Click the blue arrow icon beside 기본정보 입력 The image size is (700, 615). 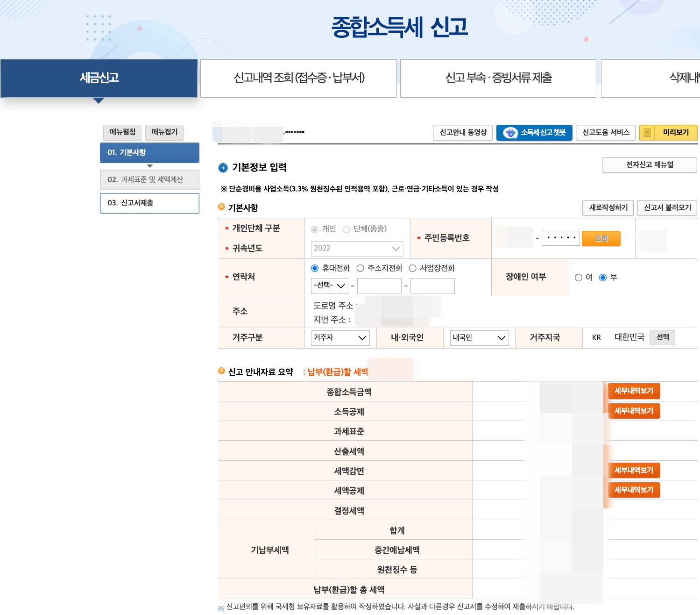pos(224,167)
